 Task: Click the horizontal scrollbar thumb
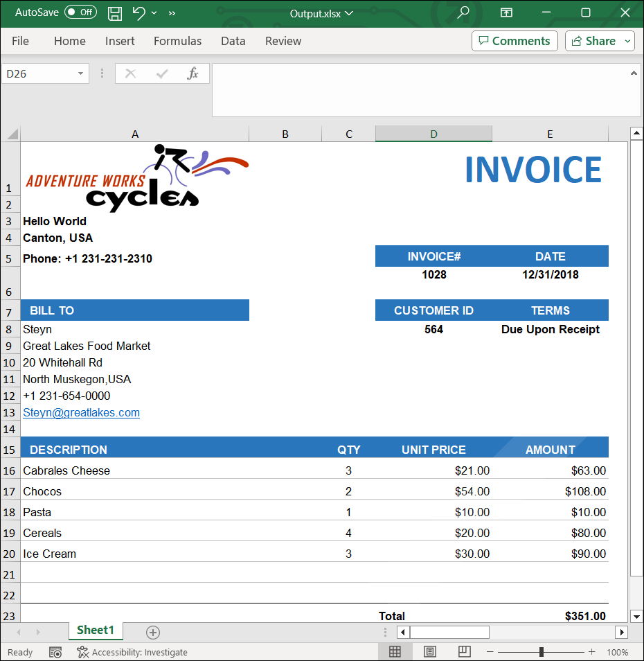click(449, 632)
